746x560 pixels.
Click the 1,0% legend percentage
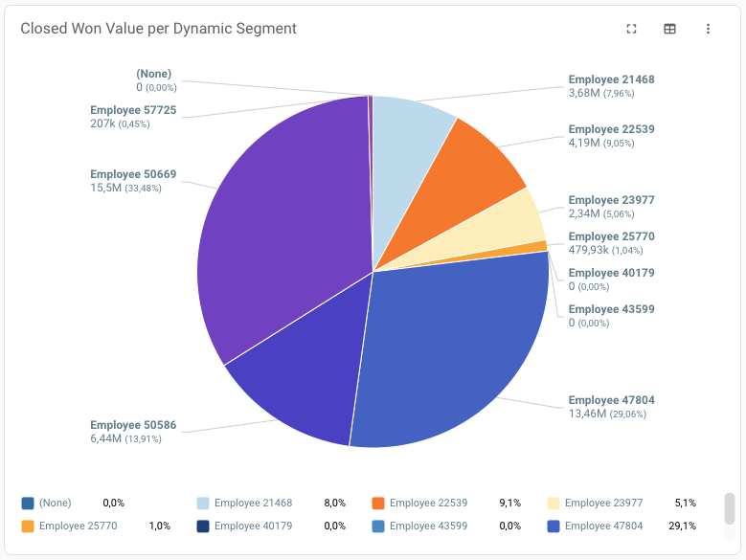click(159, 526)
